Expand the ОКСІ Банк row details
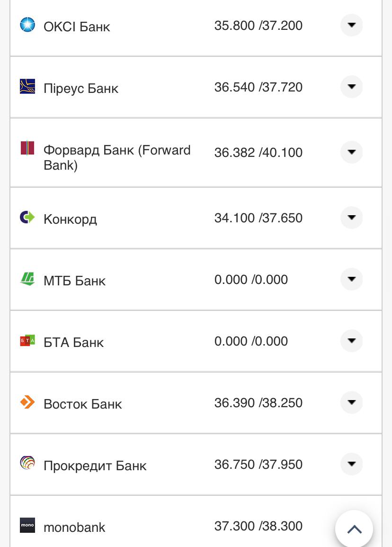The image size is (392, 547). 351,25
